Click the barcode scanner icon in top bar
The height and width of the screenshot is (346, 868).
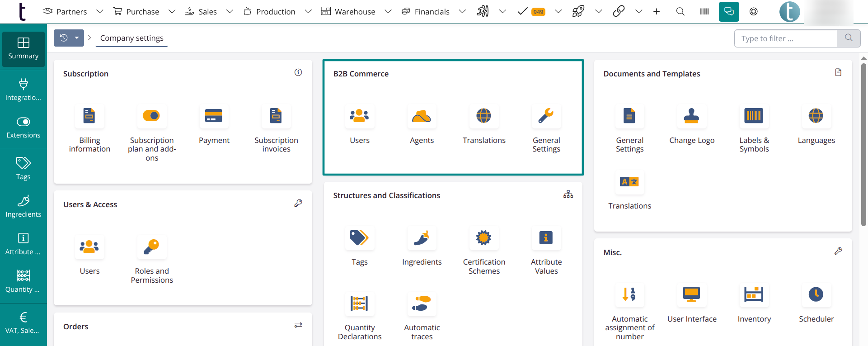[x=704, y=12]
